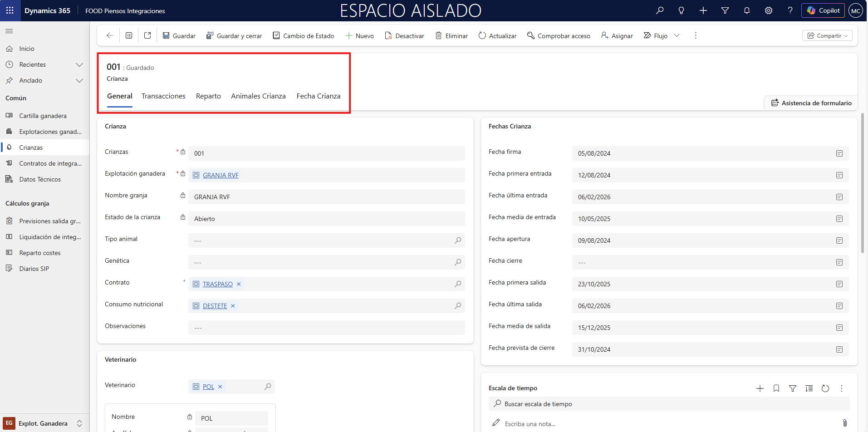Open the settings gear in header
Image resolution: width=868 pixels, height=432 pixels.
[x=768, y=10]
